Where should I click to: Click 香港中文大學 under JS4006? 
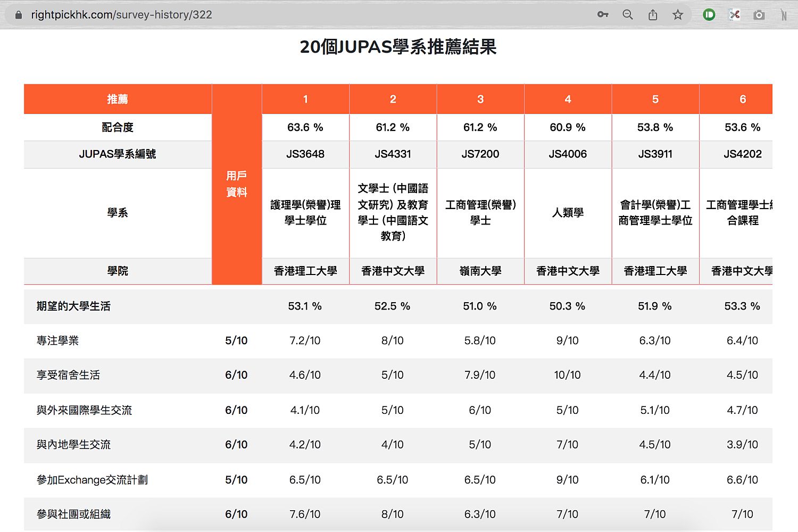[568, 271]
